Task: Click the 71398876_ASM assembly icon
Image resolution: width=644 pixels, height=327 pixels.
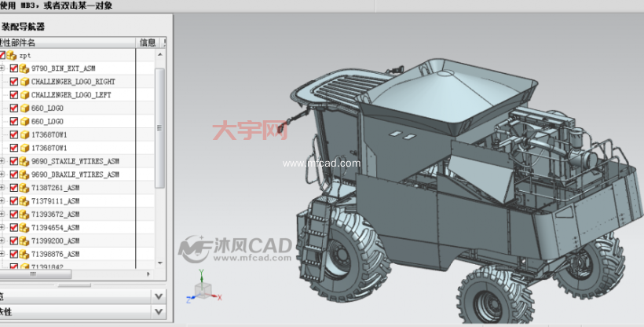Action: 24,254
